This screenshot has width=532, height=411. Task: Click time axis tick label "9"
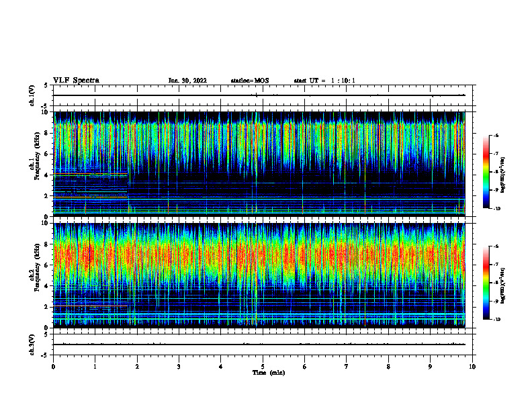point(430,367)
